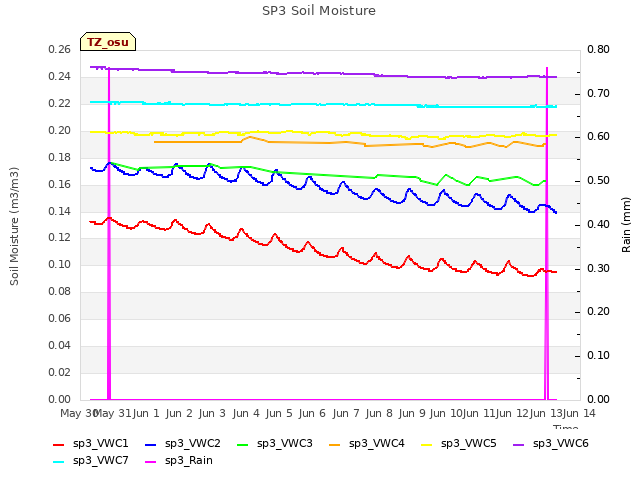Click the Rain (mm) axis title
This screenshot has width=640, height=480.
coord(626,225)
